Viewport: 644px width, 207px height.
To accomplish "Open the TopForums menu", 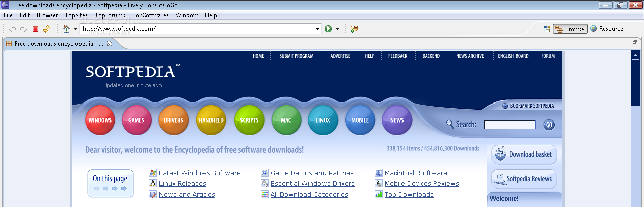I will pyautogui.click(x=110, y=15).
